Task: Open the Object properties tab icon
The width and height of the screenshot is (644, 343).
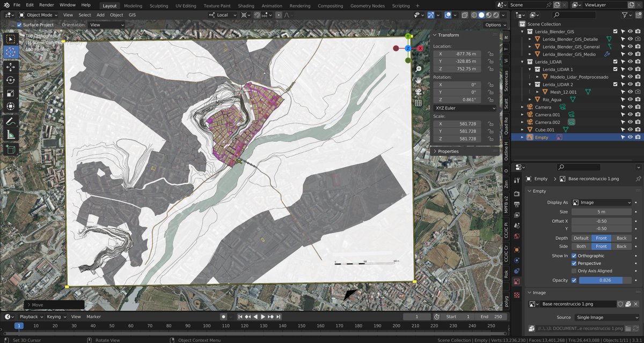Action: coord(516,249)
